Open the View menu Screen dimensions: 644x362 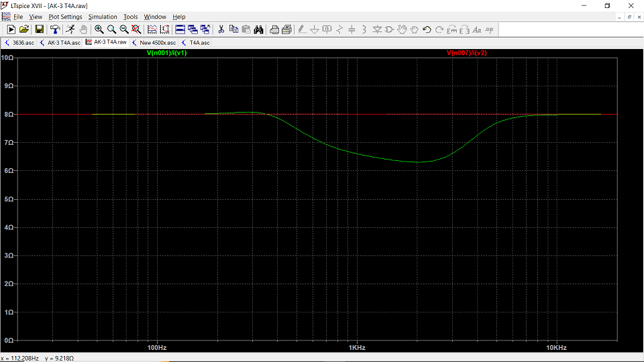tap(36, 17)
